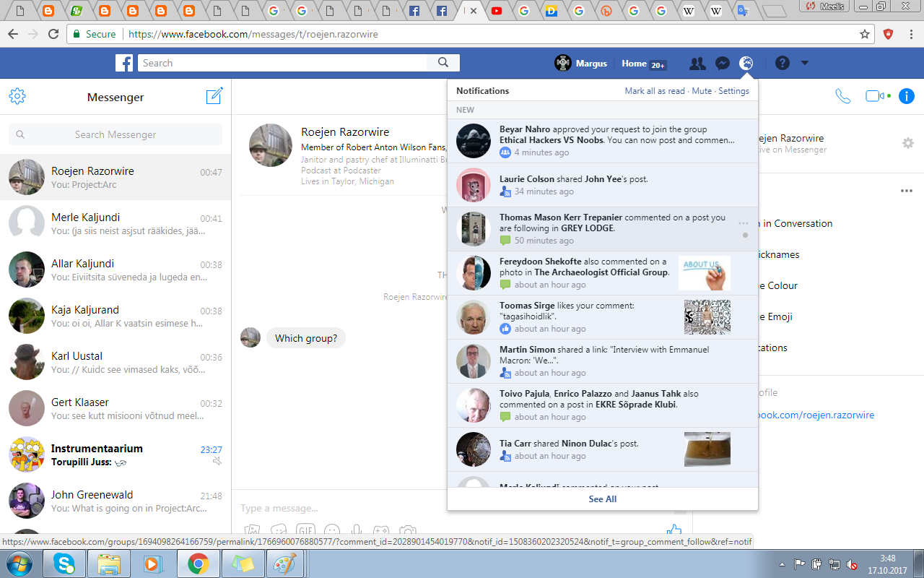Choose a GIF in message composer
The image size is (924, 578).
coord(305,532)
